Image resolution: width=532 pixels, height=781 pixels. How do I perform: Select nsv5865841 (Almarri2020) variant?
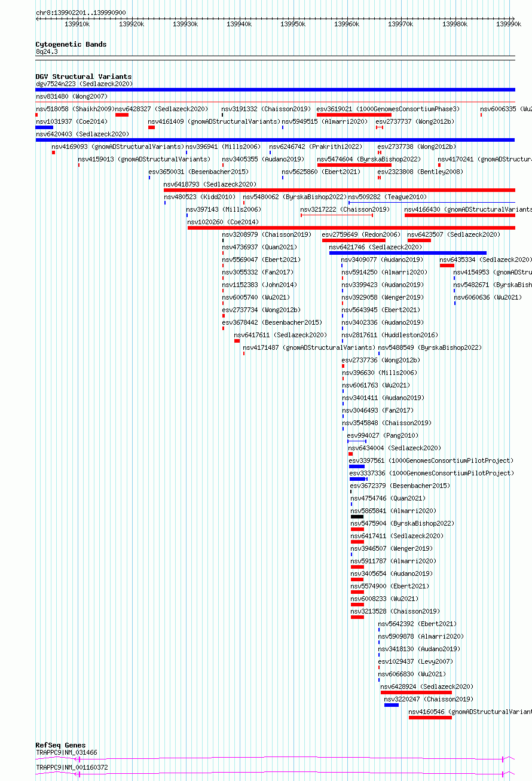(394, 511)
